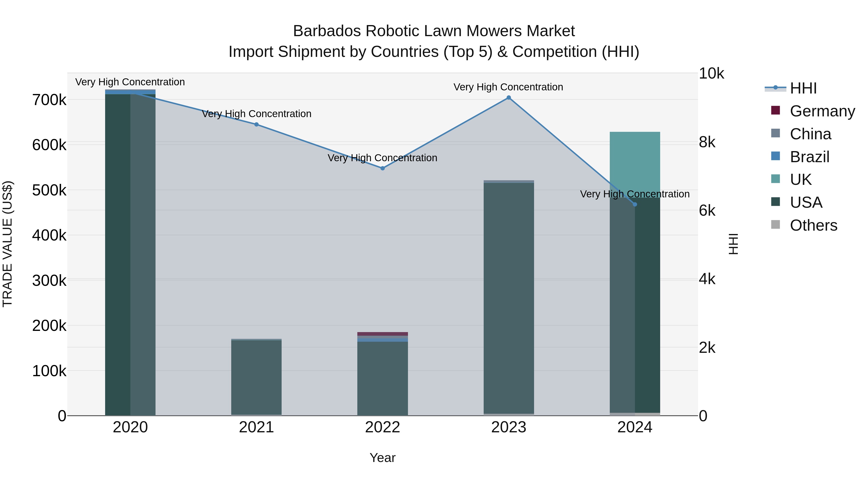Screen dimensions: 868x488
Task: Click the 2023 China bar segment
Action: (509, 182)
